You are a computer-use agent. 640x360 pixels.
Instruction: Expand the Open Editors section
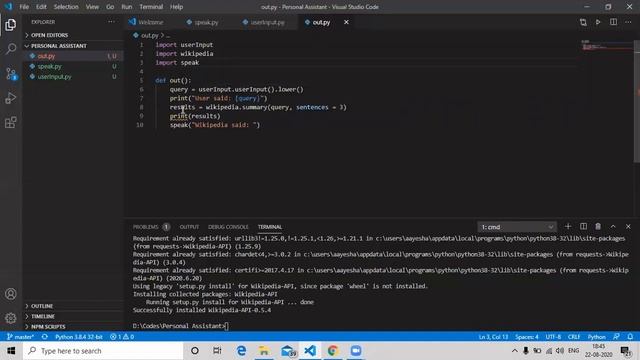pyautogui.click(x=49, y=36)
